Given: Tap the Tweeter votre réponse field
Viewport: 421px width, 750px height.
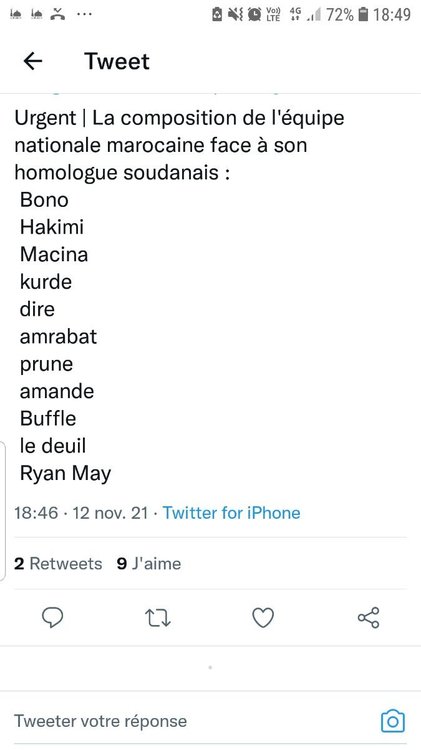Looking at the screenshot, I should pos(191,721).
